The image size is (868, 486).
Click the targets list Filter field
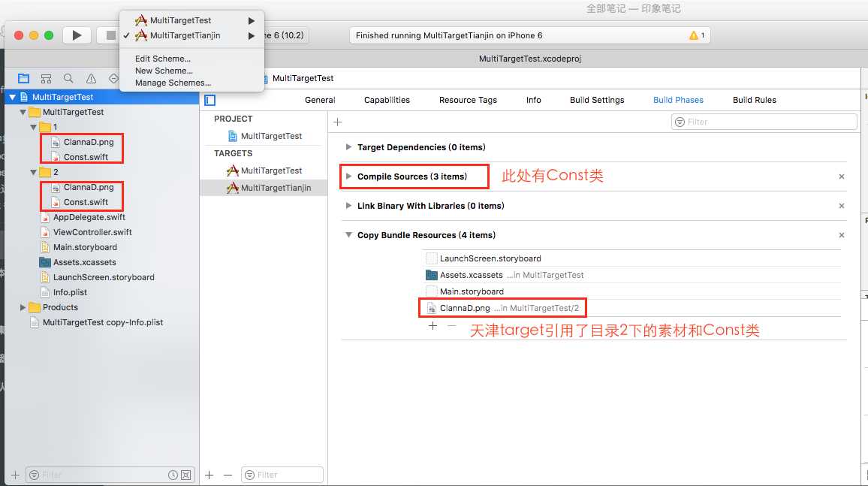pyautogui.click(x=282, y=475)
